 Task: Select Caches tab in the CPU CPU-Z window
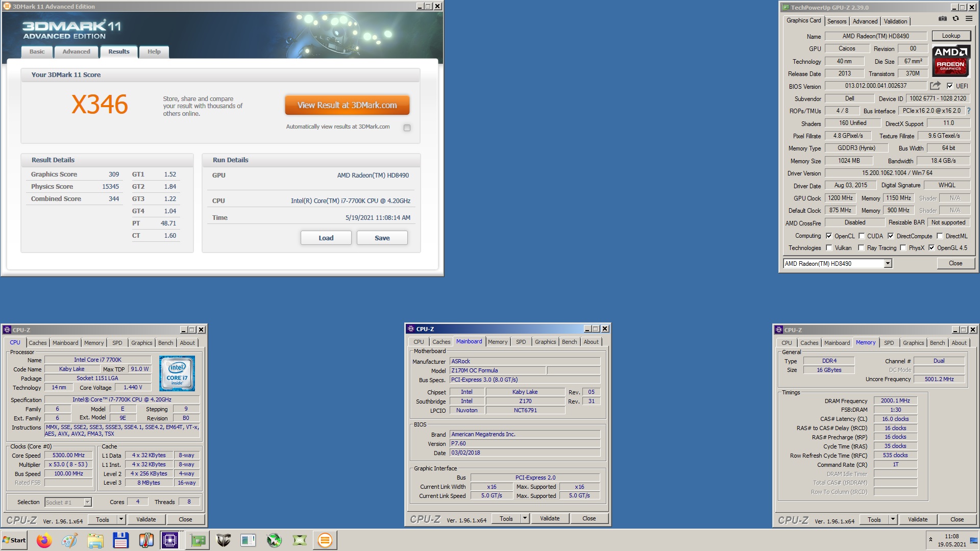click(37, 343)
